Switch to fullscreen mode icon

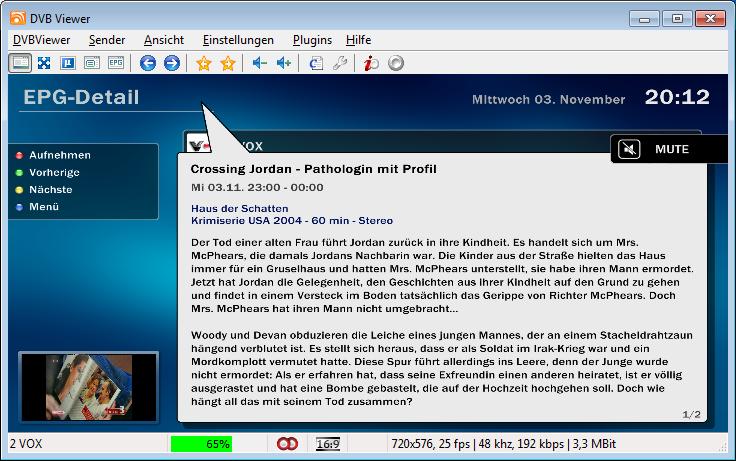click(x=44, y=63)
